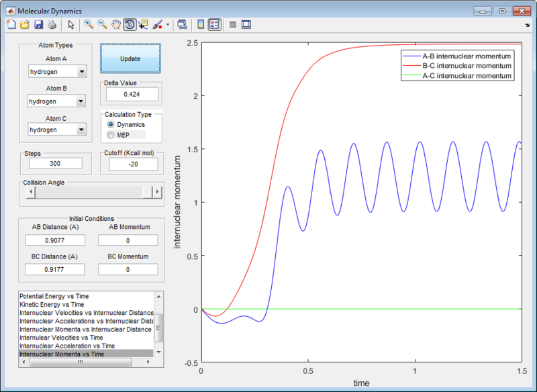Click the Update button
This screenshot has width=537, height=392.
pos(130,58)
